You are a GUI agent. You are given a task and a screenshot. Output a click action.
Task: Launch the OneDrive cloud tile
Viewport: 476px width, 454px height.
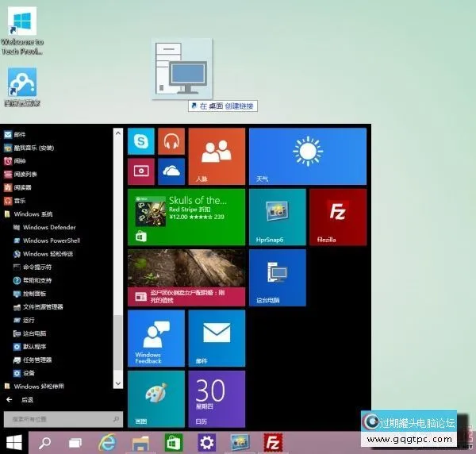pyautogui.click(x=171, y=171)
